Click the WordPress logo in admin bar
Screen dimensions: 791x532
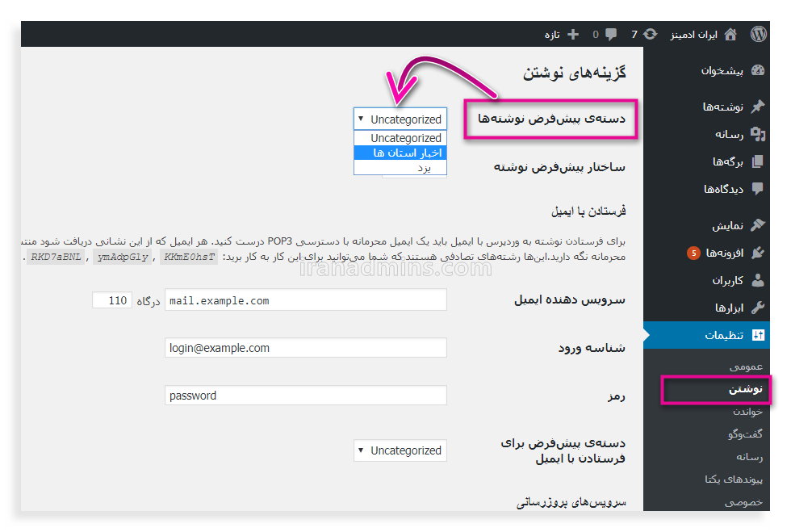758,34
